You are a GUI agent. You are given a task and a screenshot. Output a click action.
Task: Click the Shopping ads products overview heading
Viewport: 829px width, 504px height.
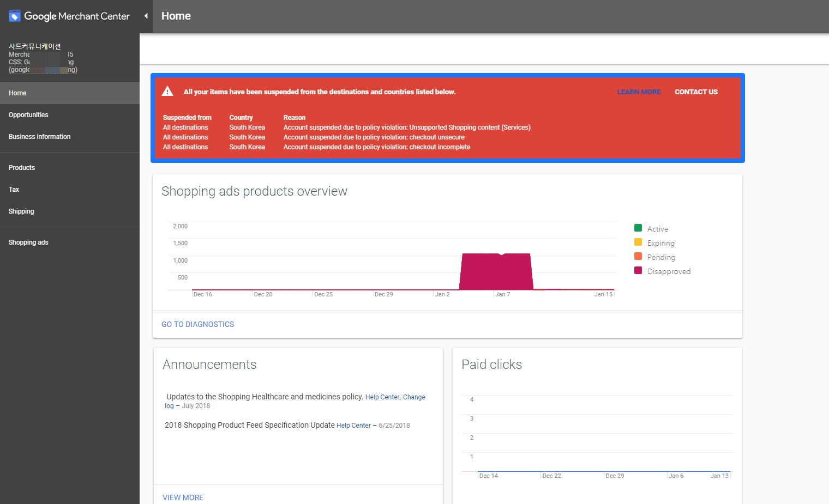(x=254, y=191)
